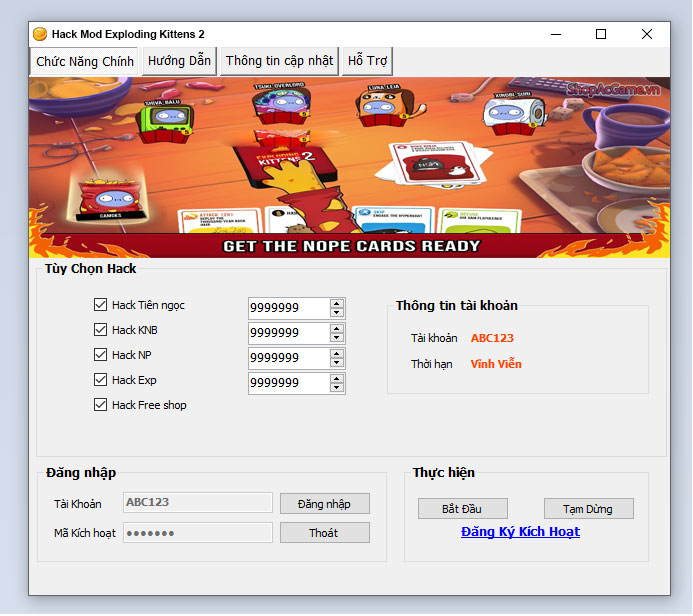The height and width of the screenshot is (616, 693).
Task: Open the Thông tin cập nhật tab
Action: [x=279, y=61]
